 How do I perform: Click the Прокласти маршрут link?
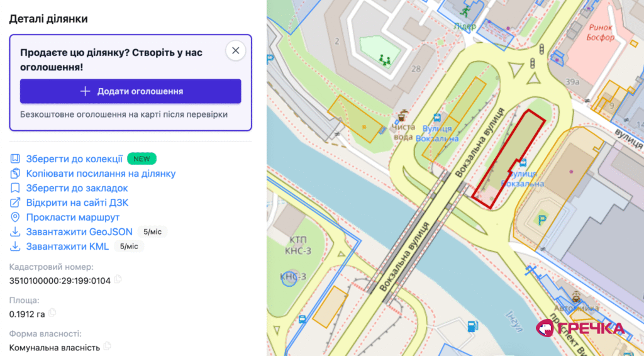coord(73,217)
